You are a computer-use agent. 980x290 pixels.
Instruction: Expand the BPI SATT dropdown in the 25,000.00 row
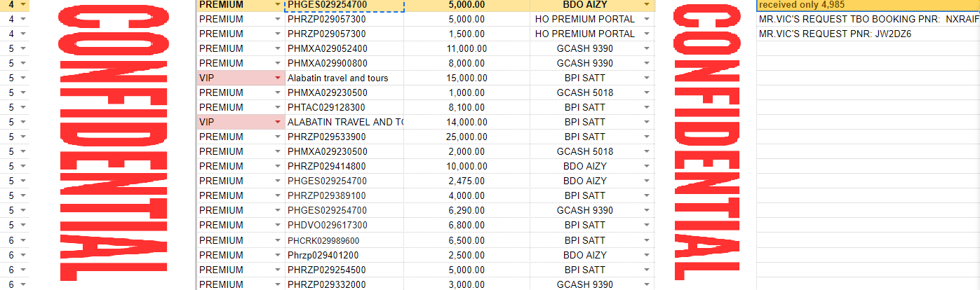(646, 137)
